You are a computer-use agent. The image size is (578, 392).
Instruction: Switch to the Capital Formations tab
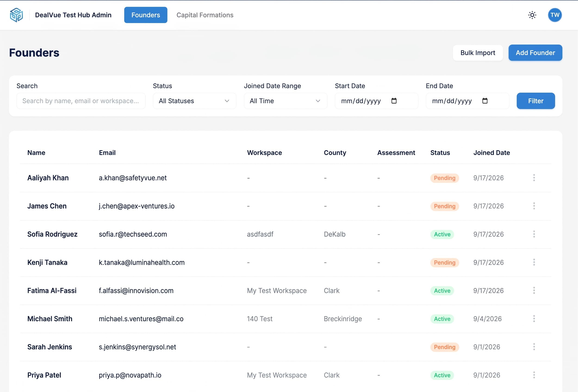(x=205, y=15)
